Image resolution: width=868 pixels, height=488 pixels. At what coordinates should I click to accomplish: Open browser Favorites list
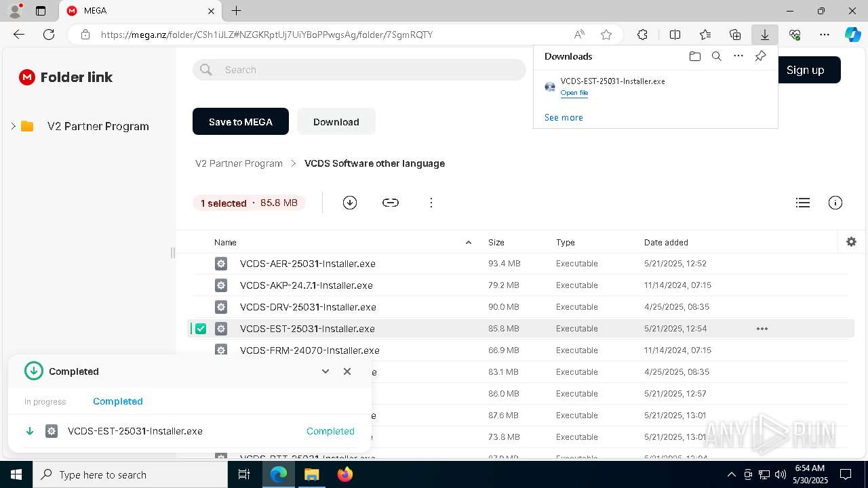[x=705, y=35]
